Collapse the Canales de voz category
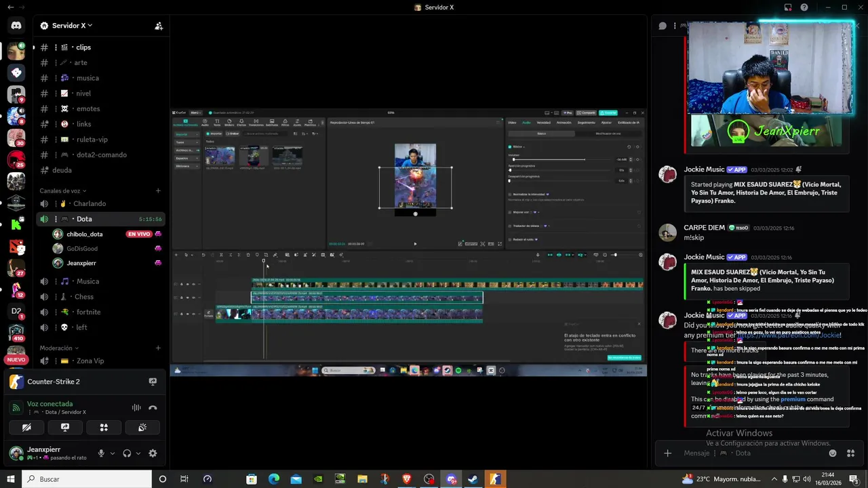 [62, 191]
